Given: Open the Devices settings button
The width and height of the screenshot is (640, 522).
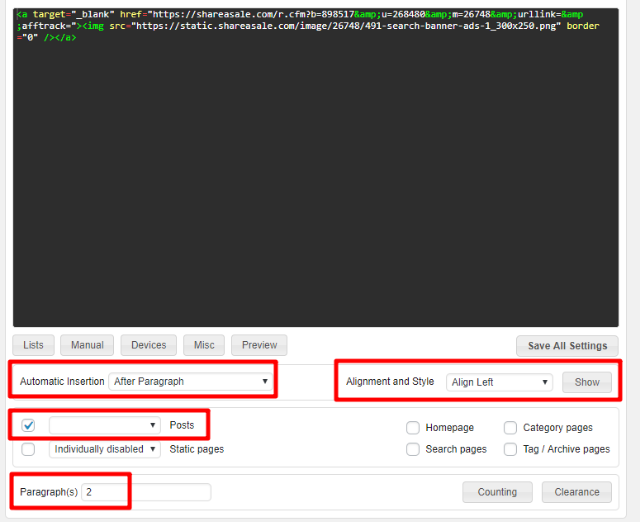Looking at the screenshot, I should [x=149, y=345].
